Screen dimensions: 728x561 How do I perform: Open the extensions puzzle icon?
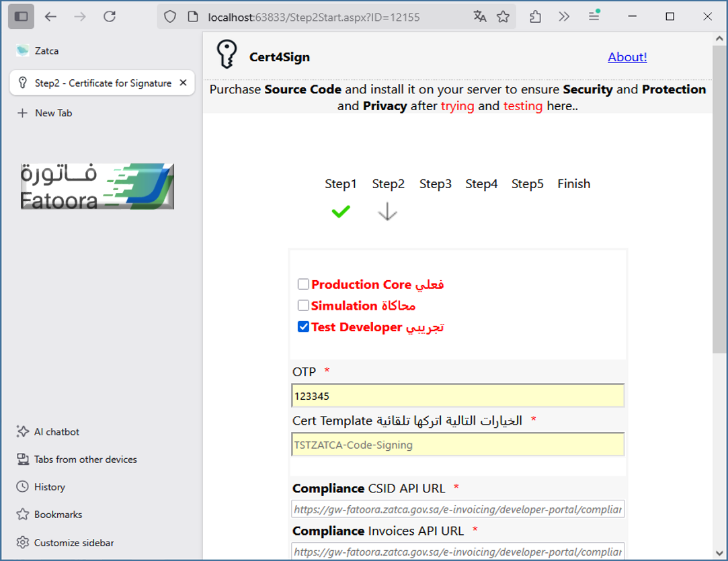pos(535,17)
